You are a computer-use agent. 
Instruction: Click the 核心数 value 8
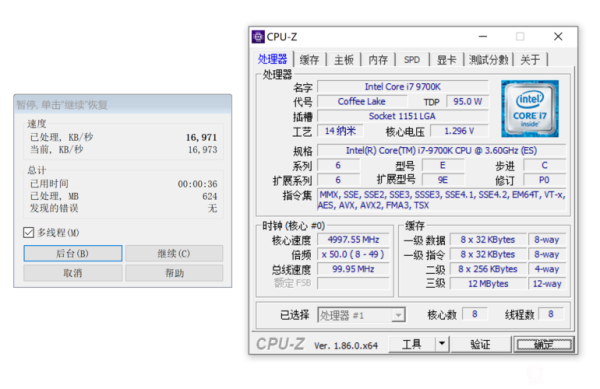coord(474,314)
